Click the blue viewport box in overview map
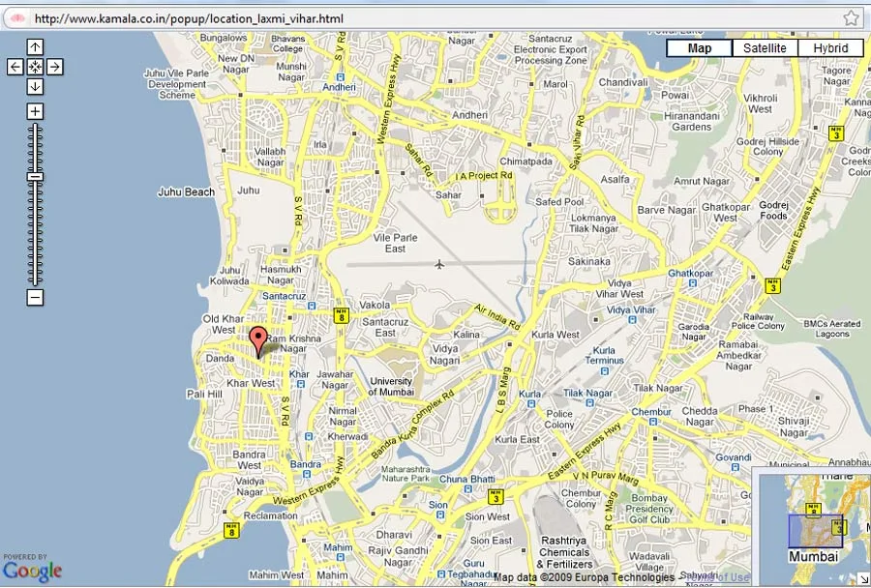The image size is (871, 588). click(x=815, y=531)
